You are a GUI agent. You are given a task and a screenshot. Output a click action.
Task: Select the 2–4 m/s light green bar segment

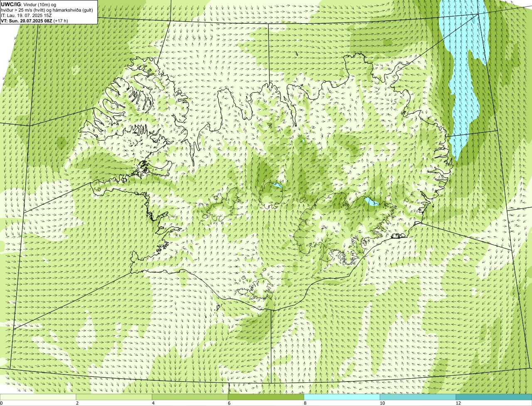click(x=114, y=397)
